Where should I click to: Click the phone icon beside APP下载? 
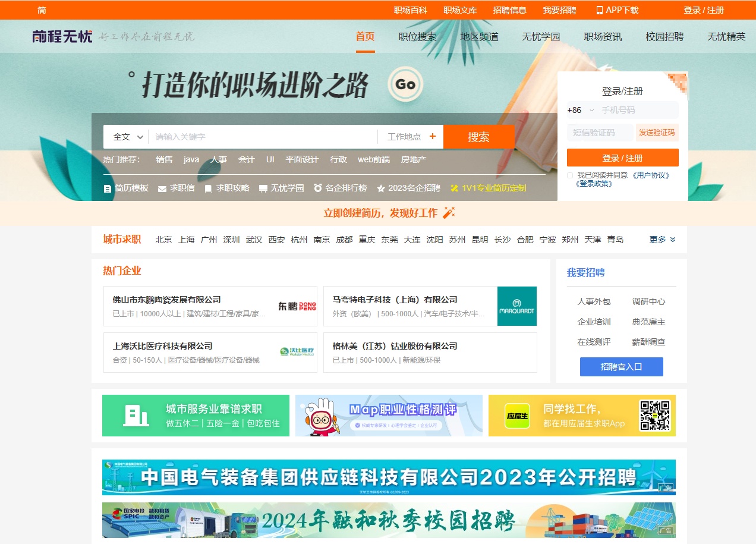[x=599, y=10]
